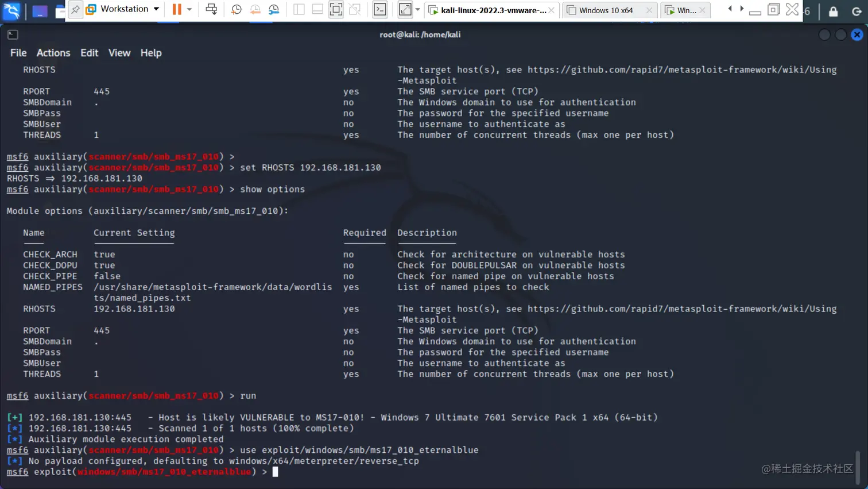
Task: Click the Kali panel workspace icon
Action: pos(40,11)
